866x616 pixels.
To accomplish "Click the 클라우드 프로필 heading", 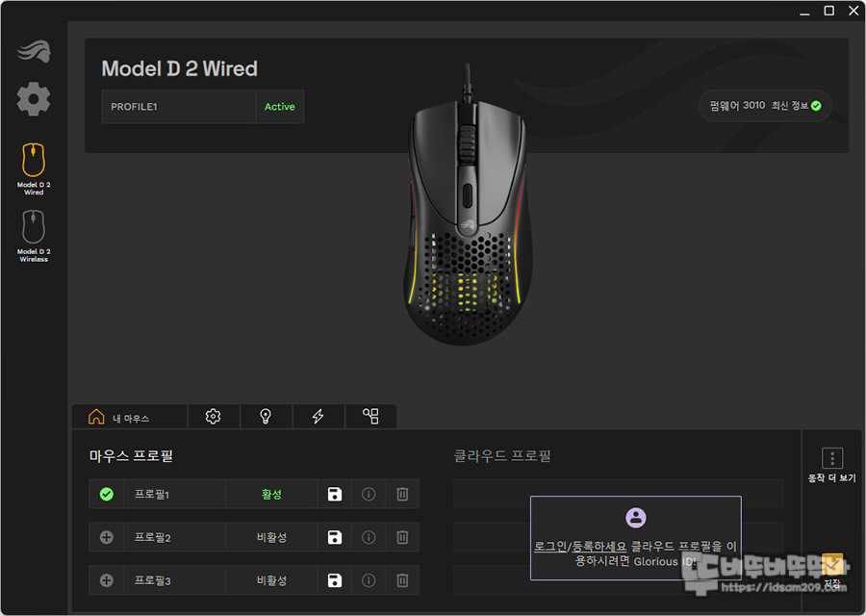I will [x=502, y=456].
